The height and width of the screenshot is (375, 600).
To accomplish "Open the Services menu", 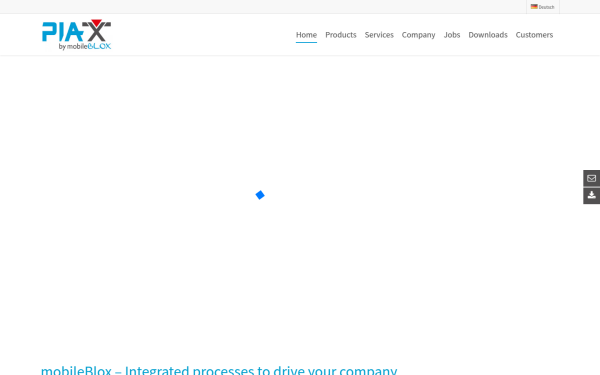I will click(x=379, y=35).
